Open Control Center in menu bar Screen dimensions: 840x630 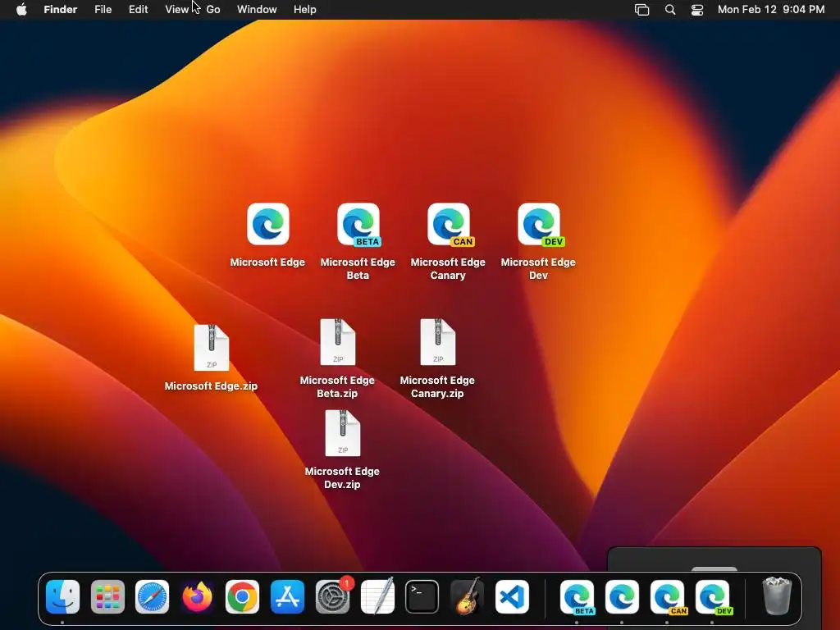click(x=697, y=10)
